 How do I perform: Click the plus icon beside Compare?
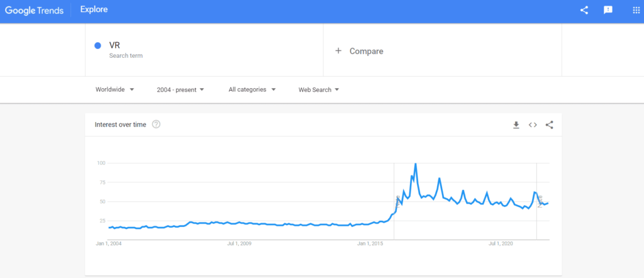338,51
